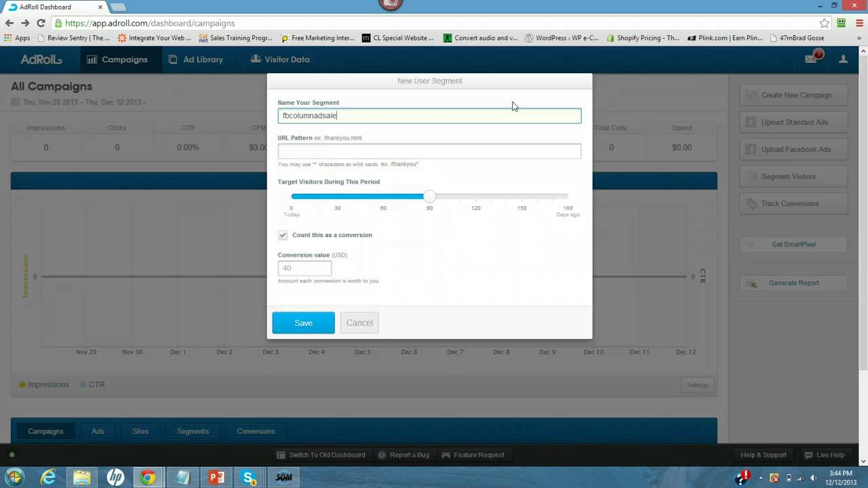The width and height of the screenshot is (868, 488).
Task: Open SOM app from taskbar
Action: click(x=284, y=477)
